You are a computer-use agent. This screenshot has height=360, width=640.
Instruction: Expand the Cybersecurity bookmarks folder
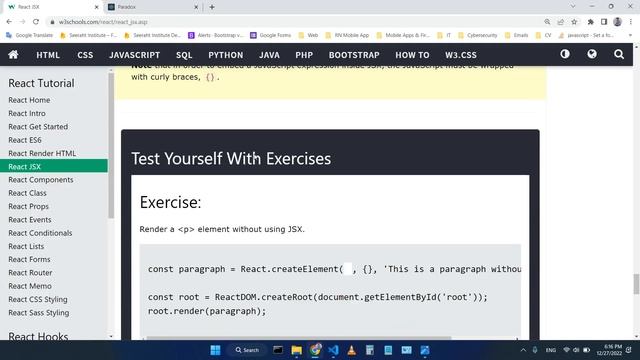coord(478,35)
